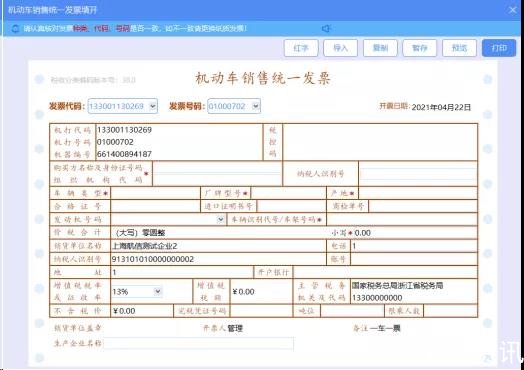Click the 零圆整 amount in words
This screenshot has height=370, width=524.
[154, 233]
